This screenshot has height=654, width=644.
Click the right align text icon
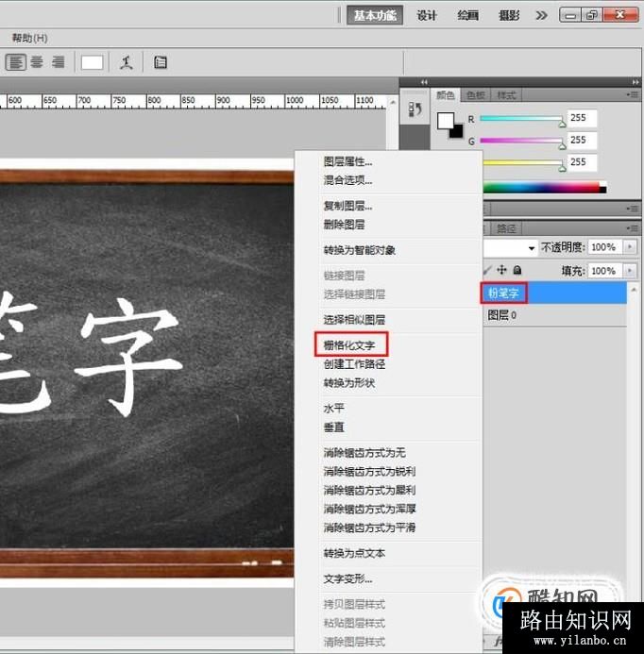point(58,62)
